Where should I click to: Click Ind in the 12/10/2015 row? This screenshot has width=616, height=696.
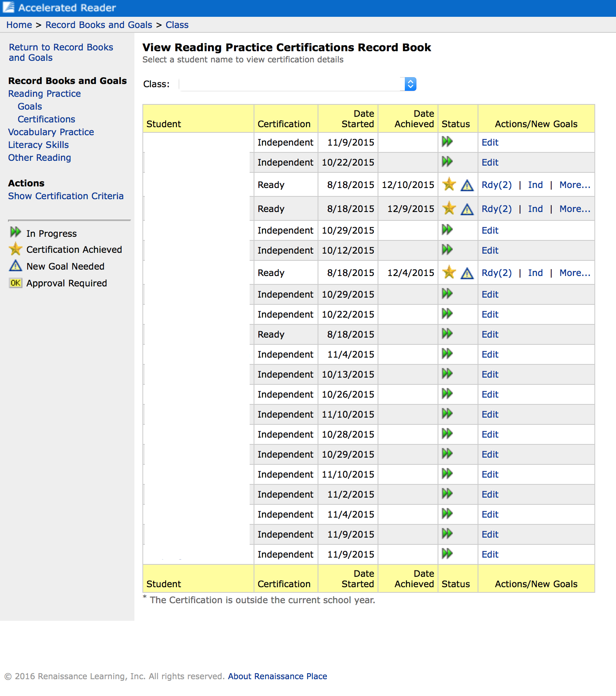(535, 185)
